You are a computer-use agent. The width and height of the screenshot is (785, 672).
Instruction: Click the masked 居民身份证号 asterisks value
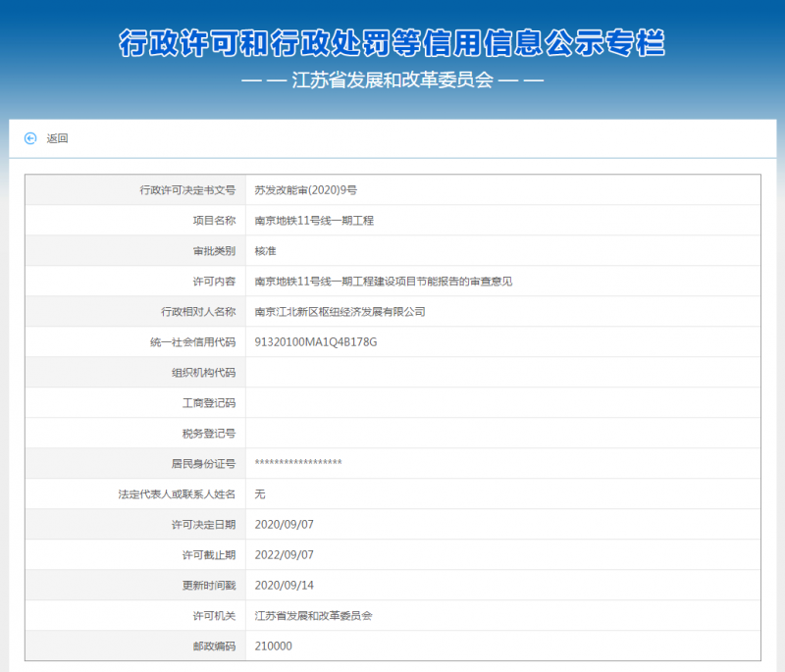(298, 464)
